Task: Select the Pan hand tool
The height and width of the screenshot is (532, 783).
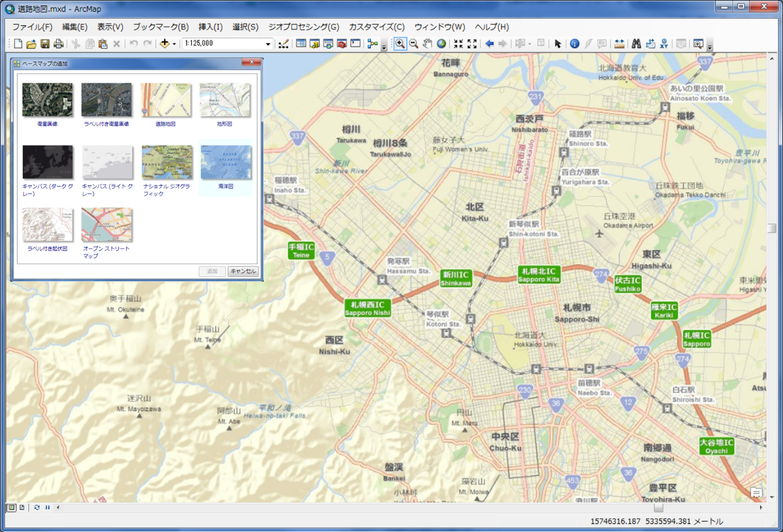Action: tap(427, 43)
